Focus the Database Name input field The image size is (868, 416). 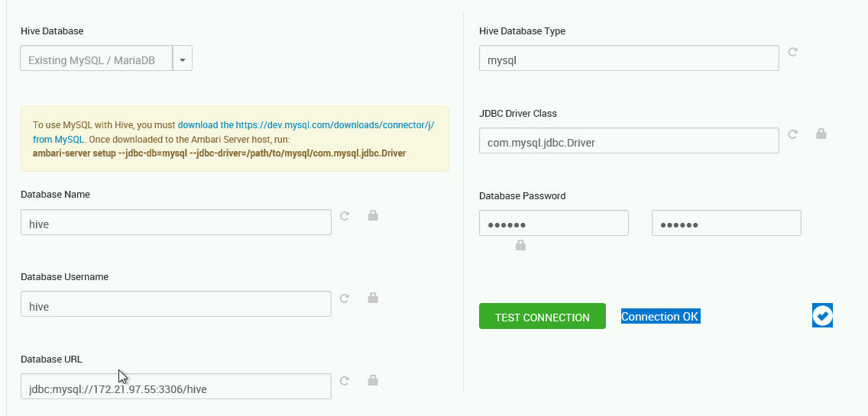(x=176, y=222)
